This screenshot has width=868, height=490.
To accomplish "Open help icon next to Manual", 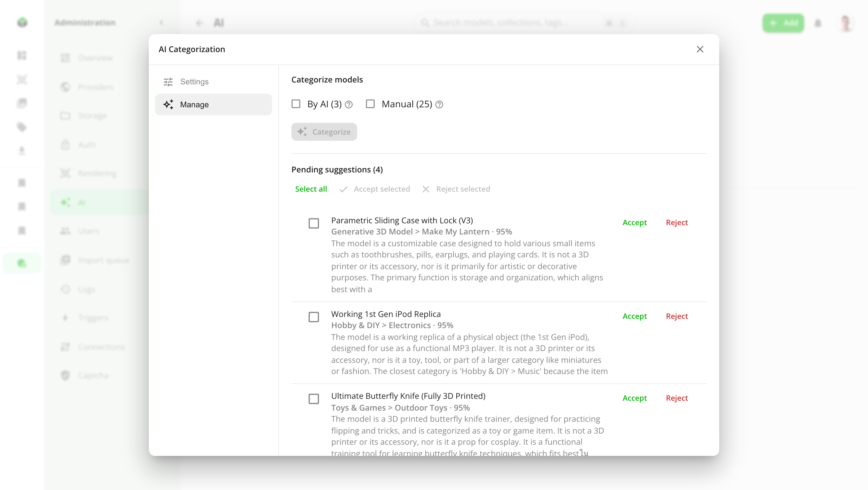I will tap(439, 105).
